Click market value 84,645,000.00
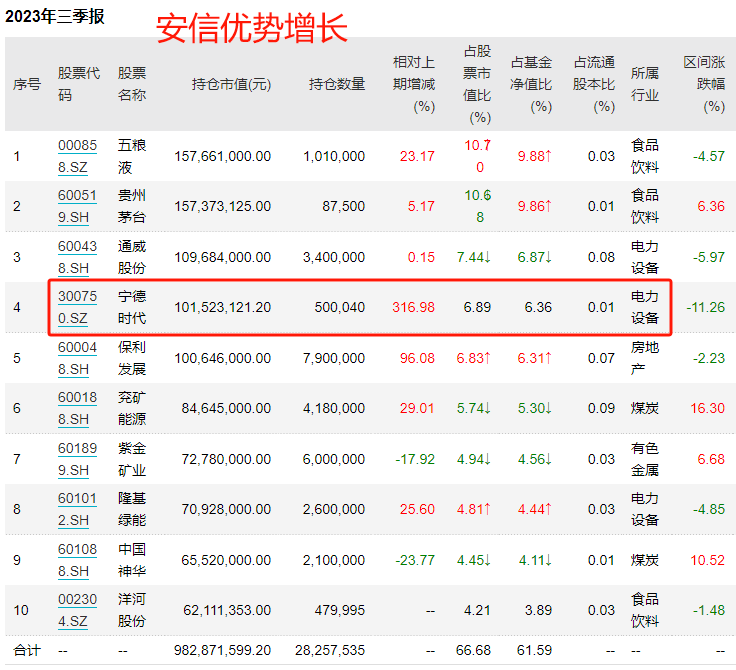Screen dimensions: 736x670 pyautogui.click(x=226, y=408)
